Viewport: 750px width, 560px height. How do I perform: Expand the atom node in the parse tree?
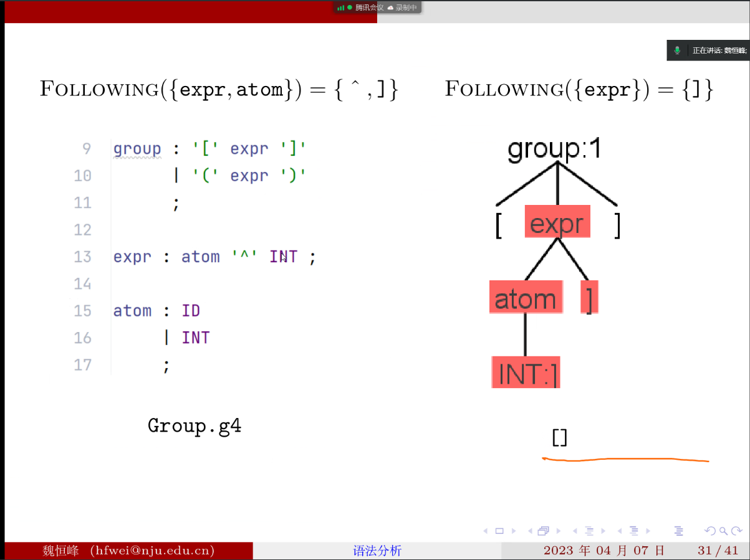(525, 297)
